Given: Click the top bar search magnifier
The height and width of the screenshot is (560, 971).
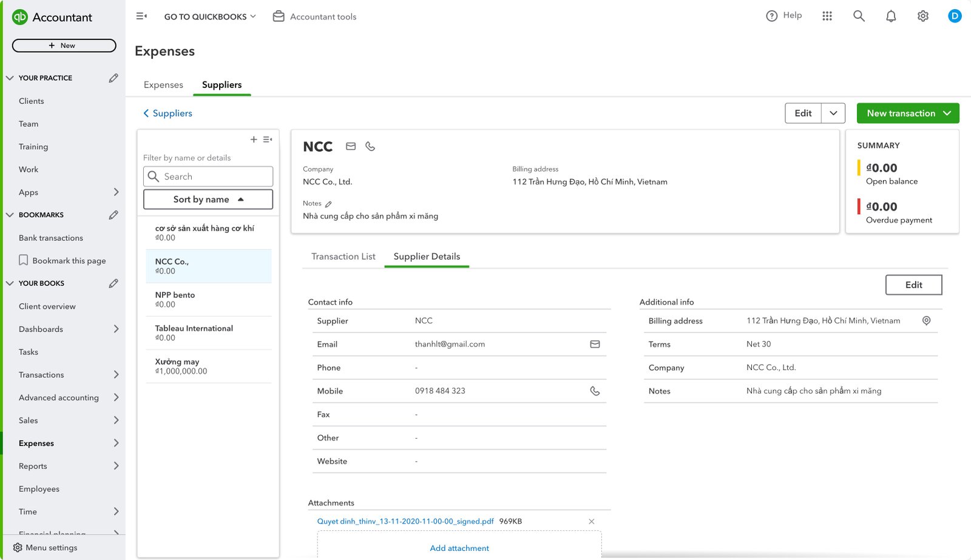Looking at the screenshot, I should coord(859,16).
